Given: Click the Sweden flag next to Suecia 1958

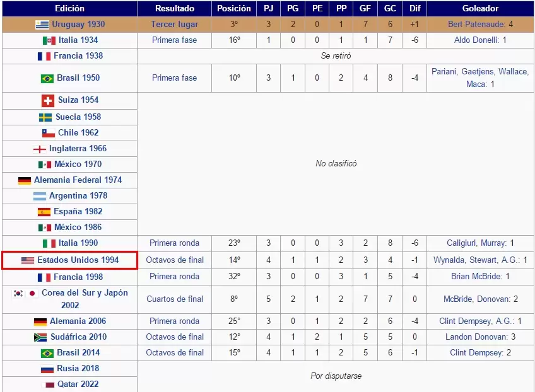Looking at the screenshot, I should pyautogui.click(x=45, y=117).
